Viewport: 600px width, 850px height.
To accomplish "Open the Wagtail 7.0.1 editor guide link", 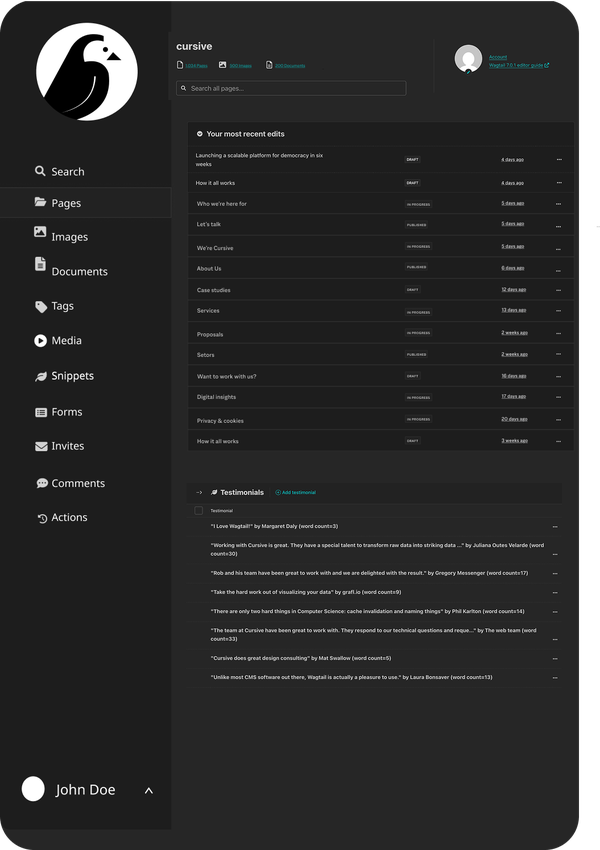I will point(518,66).
